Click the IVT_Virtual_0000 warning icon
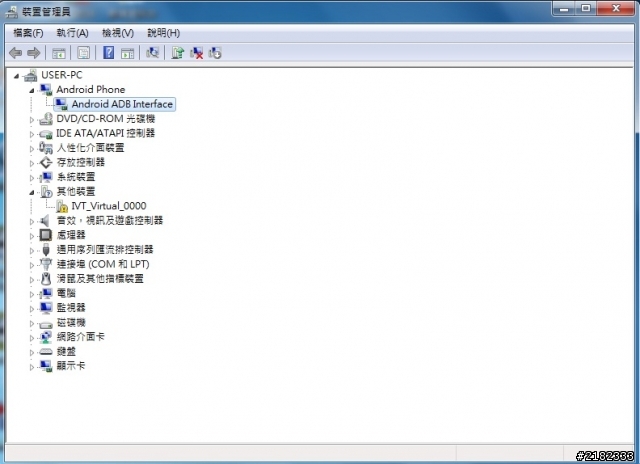The image size is (640, 464). click(x=62, y=206)
